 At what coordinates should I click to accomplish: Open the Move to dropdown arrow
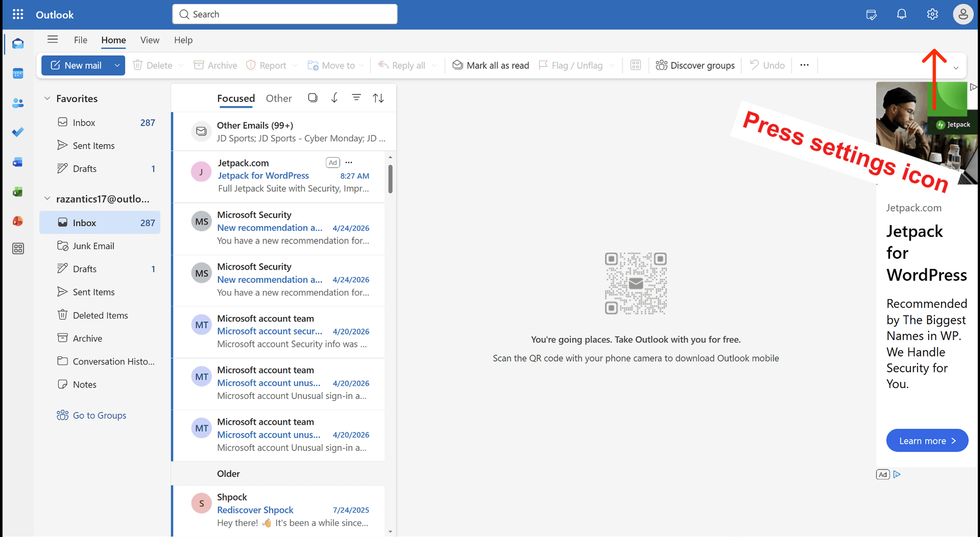click(362, 65)
